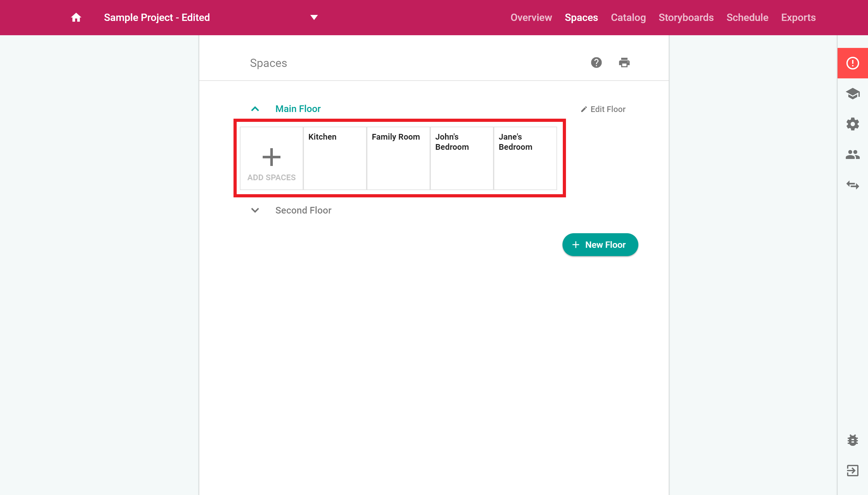This screenshot has height=495, width=868.
Task: Open the project selector dropdown arrow
Action: pyautogui.click(x=314, y=17)
